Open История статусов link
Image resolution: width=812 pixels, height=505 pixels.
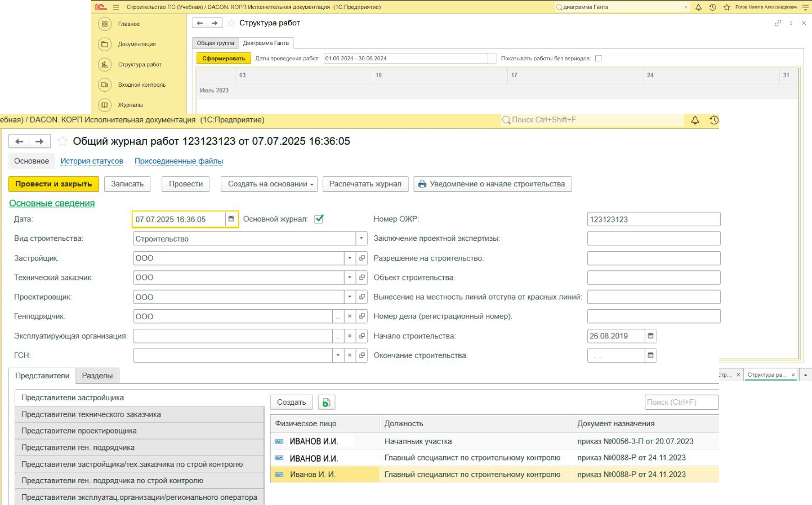pos(92,161)
